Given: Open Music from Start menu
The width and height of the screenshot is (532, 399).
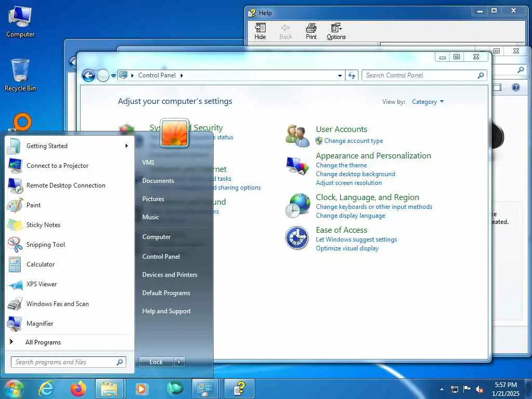Looking at the screenshot, I should (x=150, y=217).
